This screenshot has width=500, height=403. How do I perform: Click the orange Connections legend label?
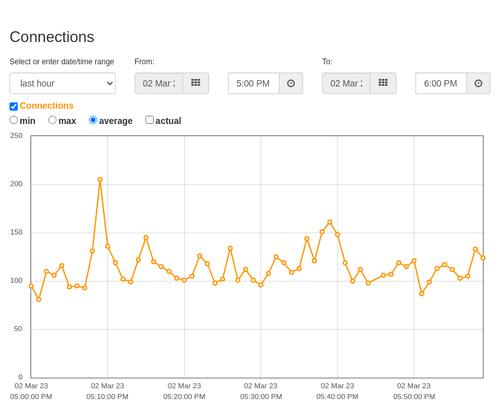(x=46, y=106)
